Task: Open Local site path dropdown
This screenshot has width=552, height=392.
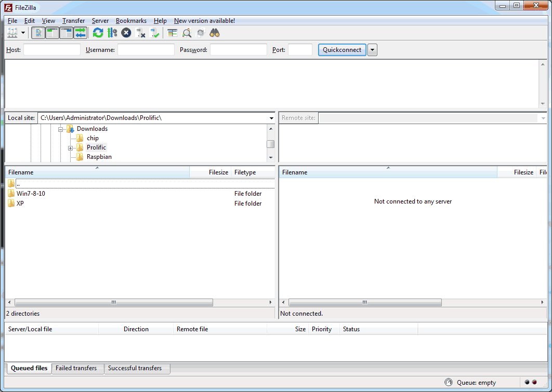Action: pos(271,118)
